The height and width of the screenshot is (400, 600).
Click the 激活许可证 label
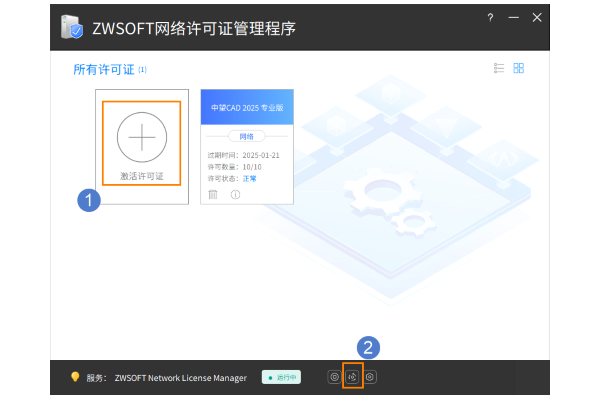point(142,176)
